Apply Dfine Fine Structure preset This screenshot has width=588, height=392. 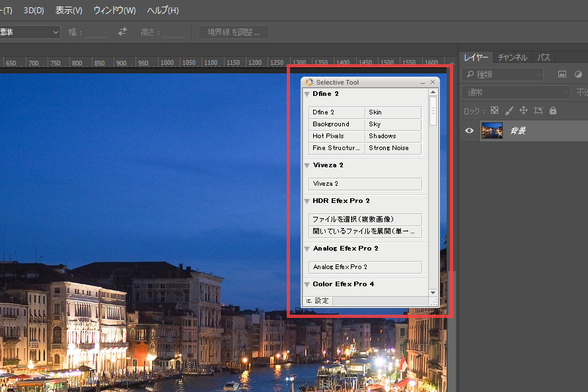337,148
